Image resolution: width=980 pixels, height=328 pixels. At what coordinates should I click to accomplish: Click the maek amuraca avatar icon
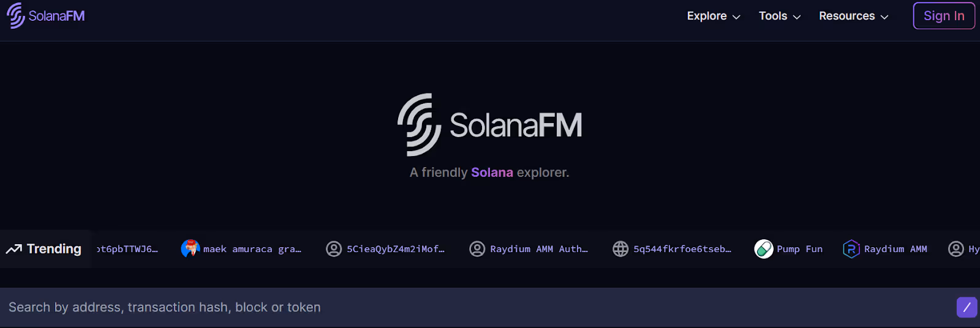pyautogui.click(x=190, y=248)
